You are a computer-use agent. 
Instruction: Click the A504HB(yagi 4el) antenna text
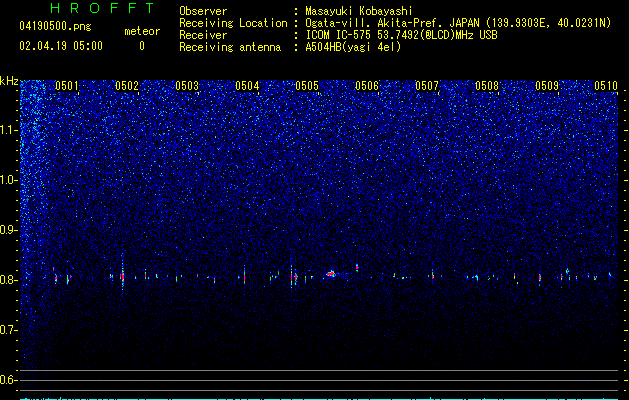coord(353,47)
